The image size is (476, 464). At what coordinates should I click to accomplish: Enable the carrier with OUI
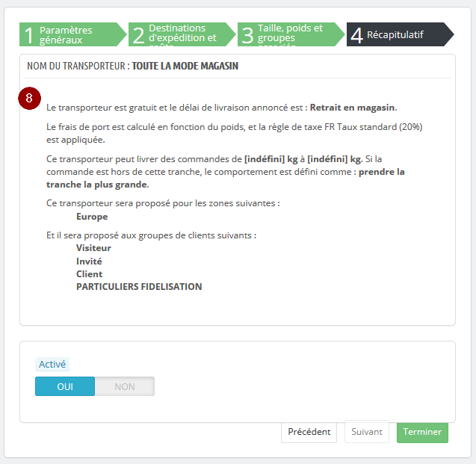[65, 386]
